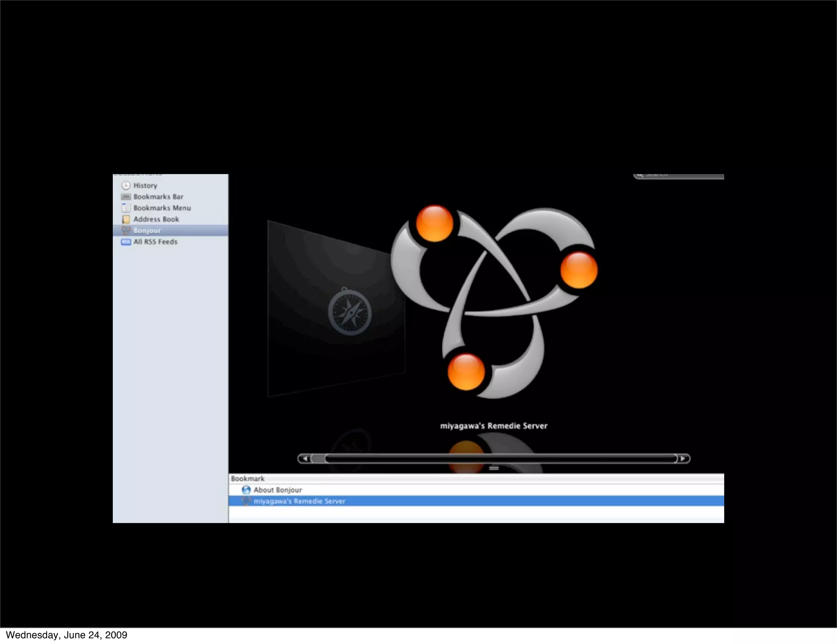The height and width of the screenshot is (644, 837).
Task: Open the All RSS Feeds collection label
Action: [x=155, y=242]
